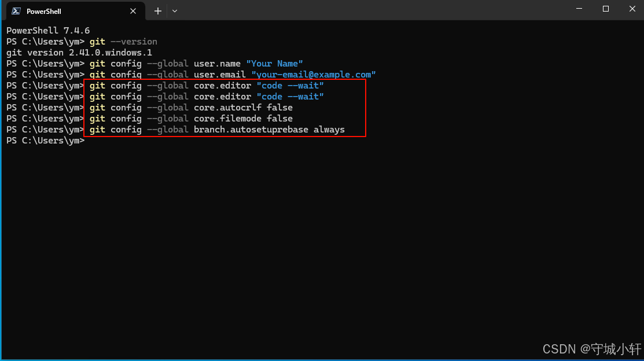Click the user.email config command line
The height and width of the screenshot is (361, 644).
coord(191,75)
